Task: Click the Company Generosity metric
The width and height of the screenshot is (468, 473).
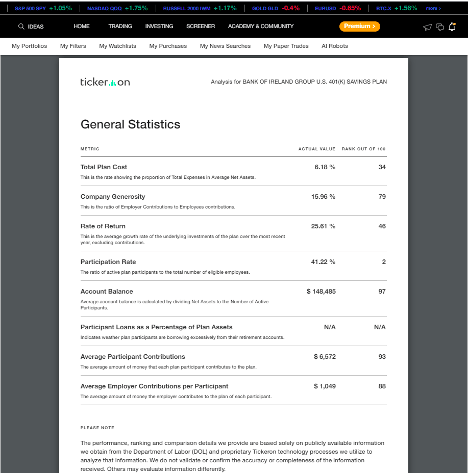Action: 113,196
